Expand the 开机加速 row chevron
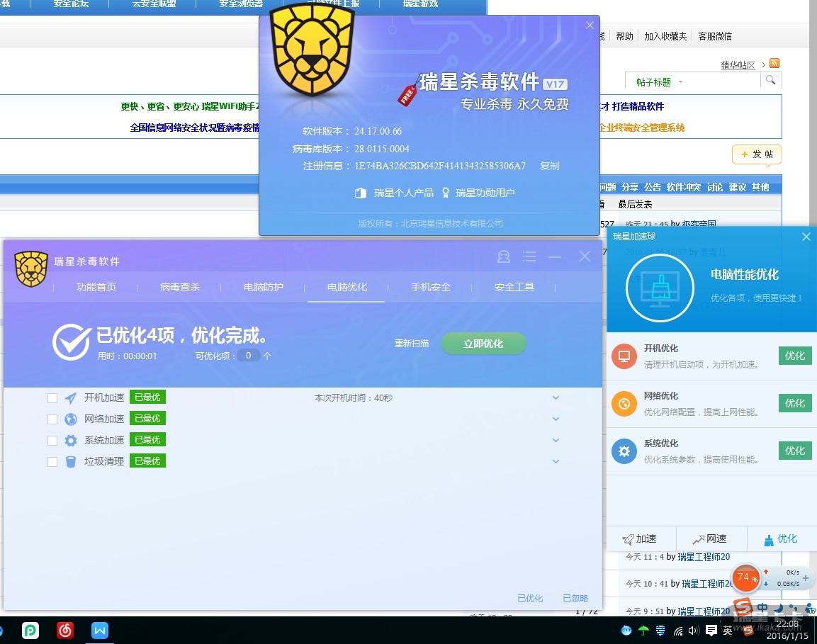817x644 pixels. pos(556,398)
